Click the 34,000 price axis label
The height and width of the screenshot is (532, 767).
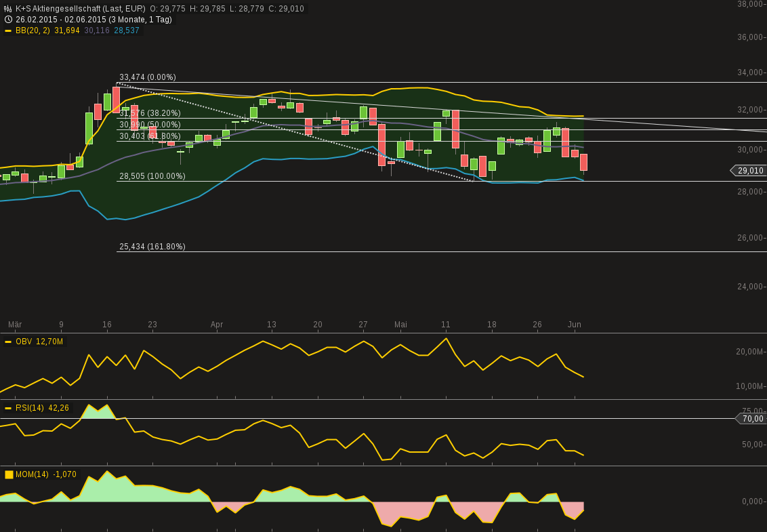pyautogui.click(x=750, y=73)
